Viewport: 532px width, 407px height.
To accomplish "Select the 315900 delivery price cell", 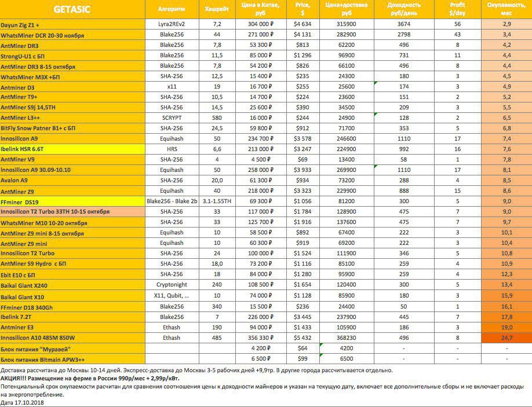I will click(347, 24).
